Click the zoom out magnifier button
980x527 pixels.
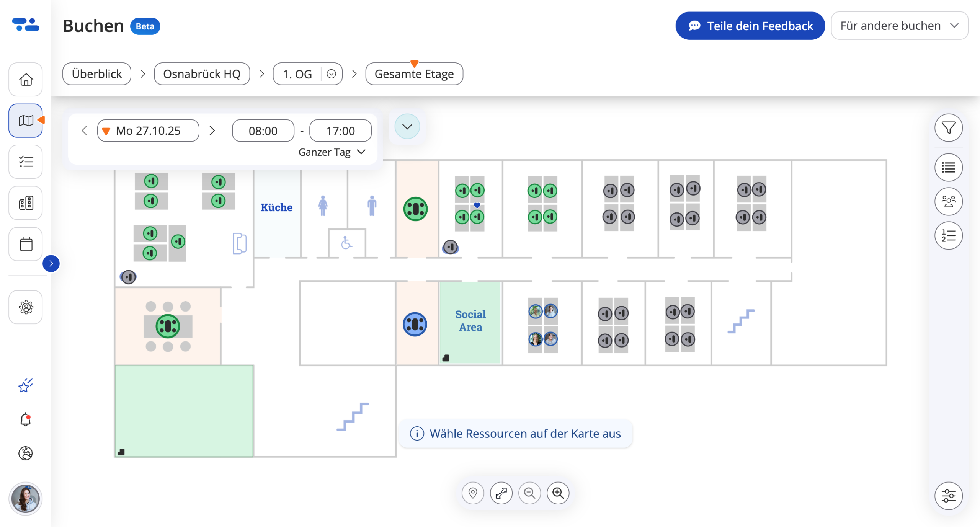point(529,493)
